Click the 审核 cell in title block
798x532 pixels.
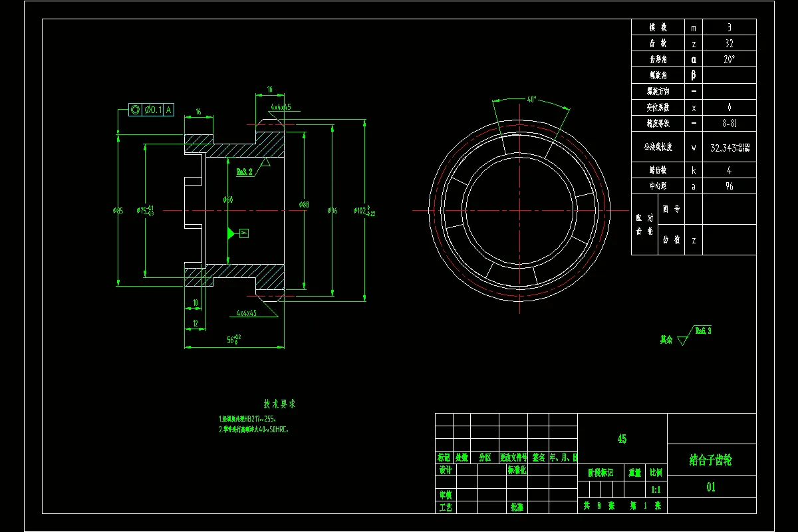(446, 495)
